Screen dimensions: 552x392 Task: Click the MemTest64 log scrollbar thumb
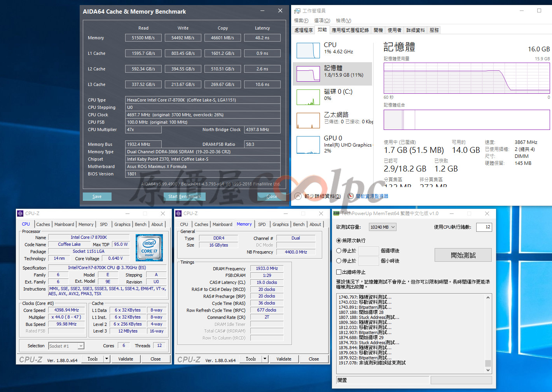point(488,363)
